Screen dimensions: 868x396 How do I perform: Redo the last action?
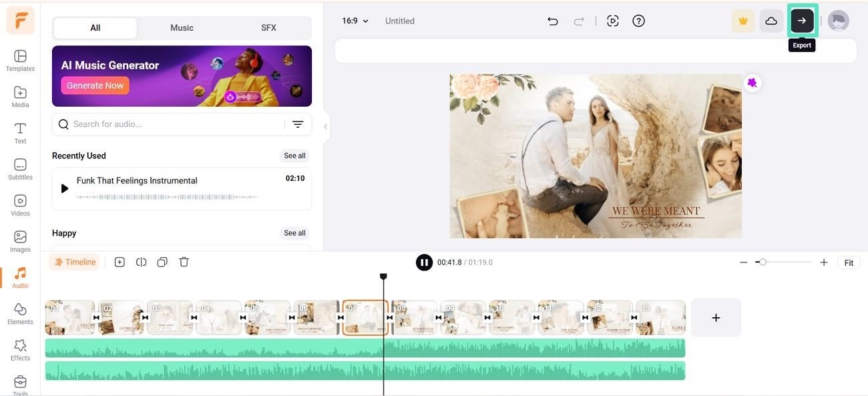tap(579, 21)
